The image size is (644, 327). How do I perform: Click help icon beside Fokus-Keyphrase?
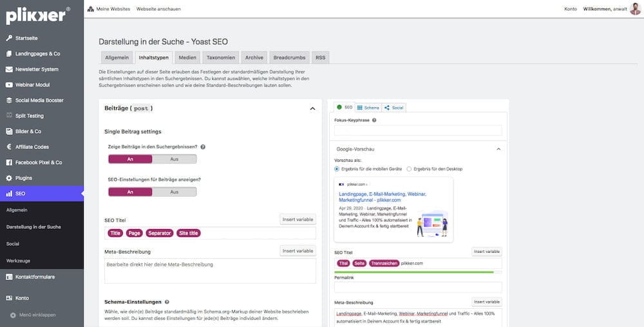[x=374, y=120]
